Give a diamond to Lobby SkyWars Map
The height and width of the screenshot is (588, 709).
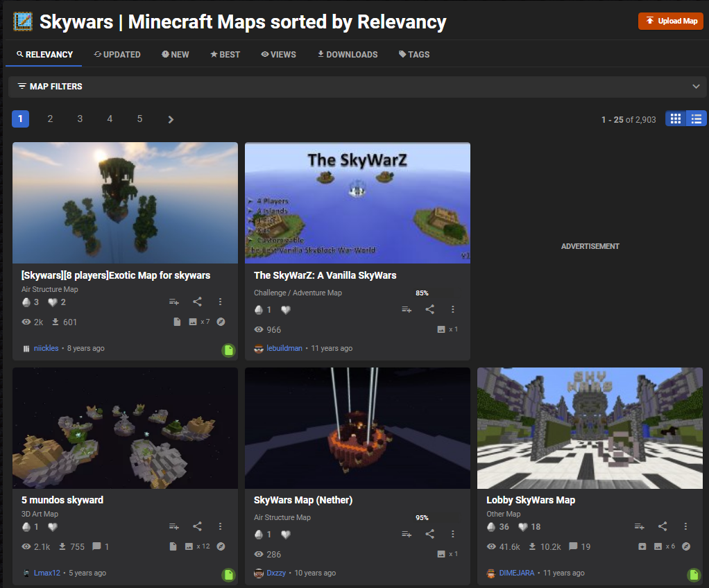pyautogui.click(x=491, y=527)
